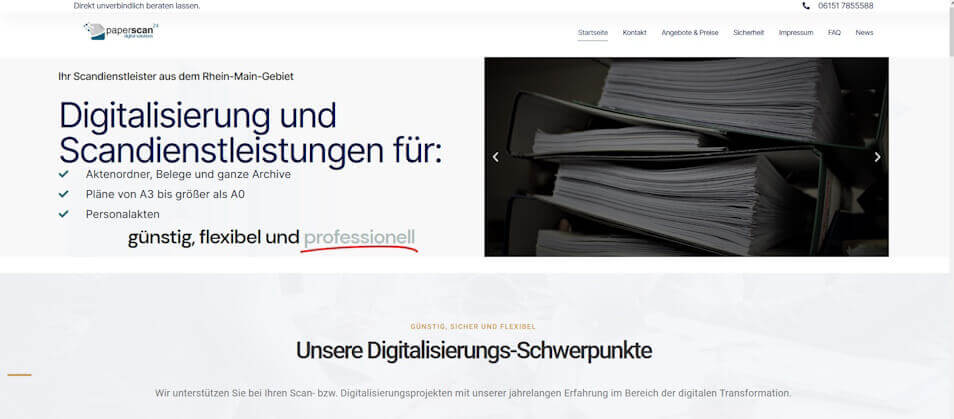Click 'Ihr Scandienstleister aus dem Rhein-Main-Gebiet' text
The width and height of the screenshot is (954, 419).
pyautogui.click(x=176, y=77)
